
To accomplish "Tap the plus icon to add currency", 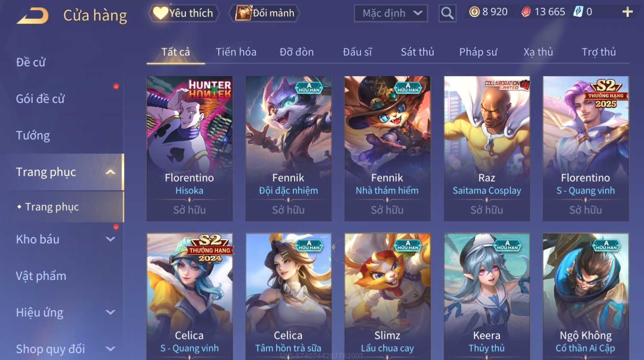I will 627,12.
